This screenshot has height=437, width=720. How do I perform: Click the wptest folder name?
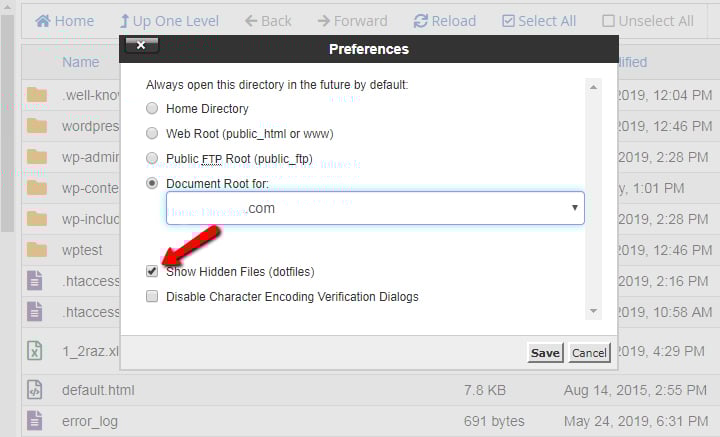[82, 250]
